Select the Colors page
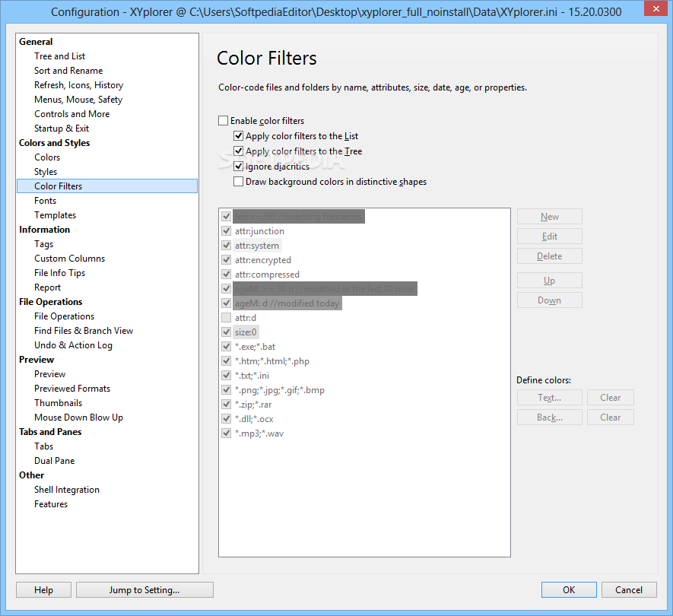Viewport: 673px width, 616px height. [x=47, y=157]
